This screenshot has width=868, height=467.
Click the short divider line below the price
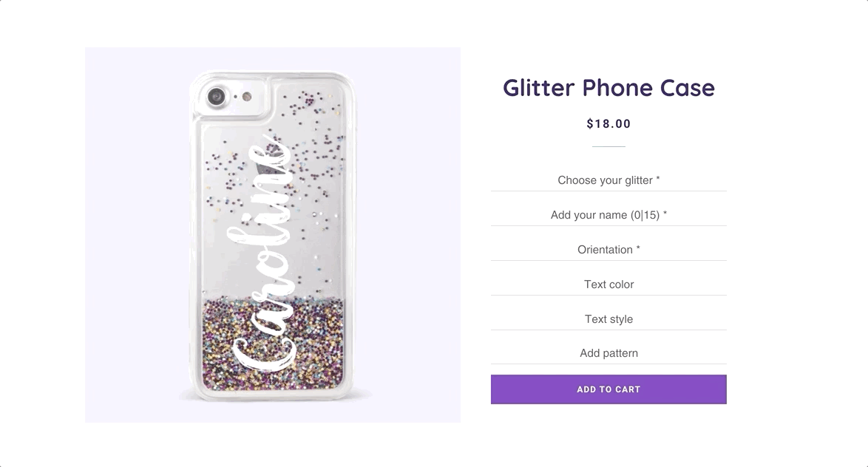(608, 146)
